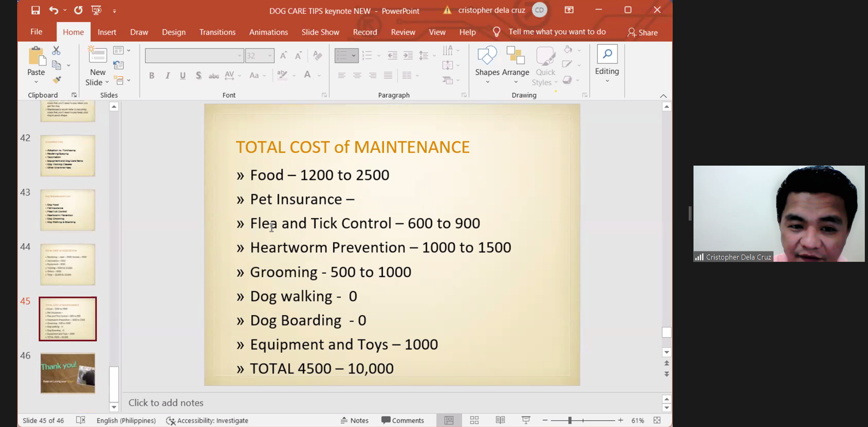The height and width of the screenshot is (427, 868).
Task: Start Slide Show from status bar icon
Action: 526,420
